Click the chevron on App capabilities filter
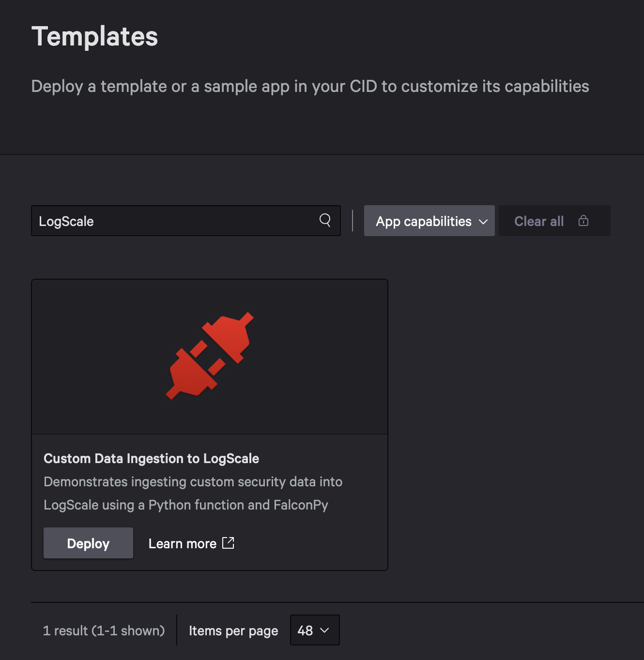Image resolution: width=644 pixels, height=660 pixels. pos(484,222)
